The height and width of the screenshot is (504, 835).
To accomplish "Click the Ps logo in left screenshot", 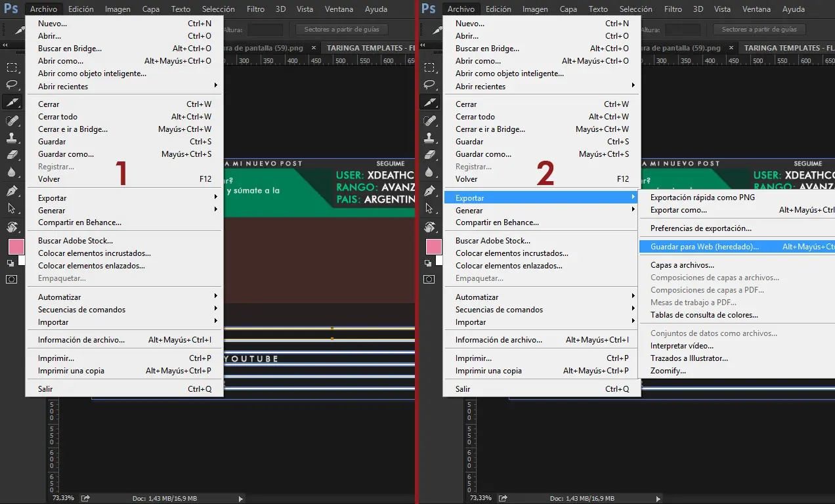I will 11,9.
